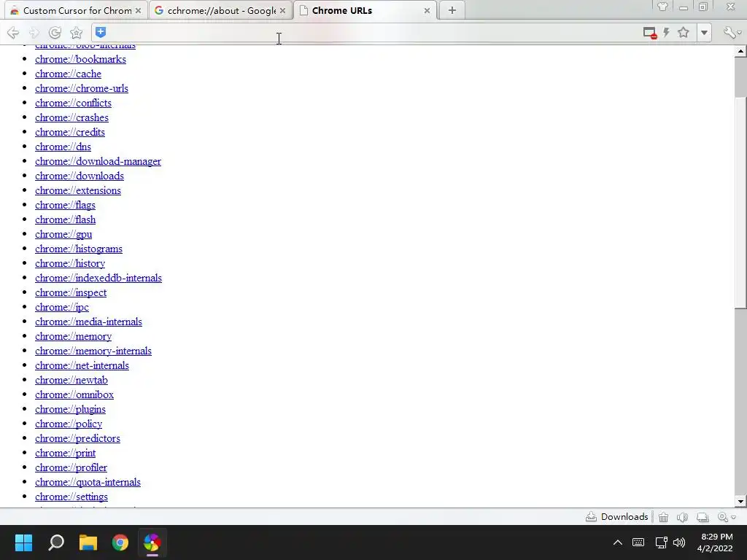Open the chrome://gpu link
Viewport: 747px width, 560px height.
[x=63, y=234]
